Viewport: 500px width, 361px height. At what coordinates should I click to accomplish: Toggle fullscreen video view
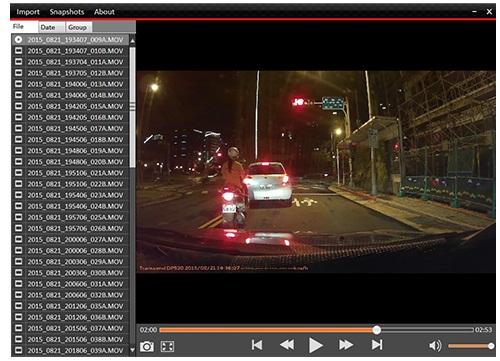[167, 346]
